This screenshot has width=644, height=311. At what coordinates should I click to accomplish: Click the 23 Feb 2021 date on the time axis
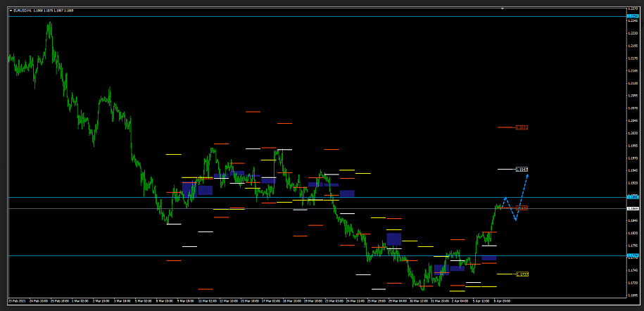tap(18, 300)
